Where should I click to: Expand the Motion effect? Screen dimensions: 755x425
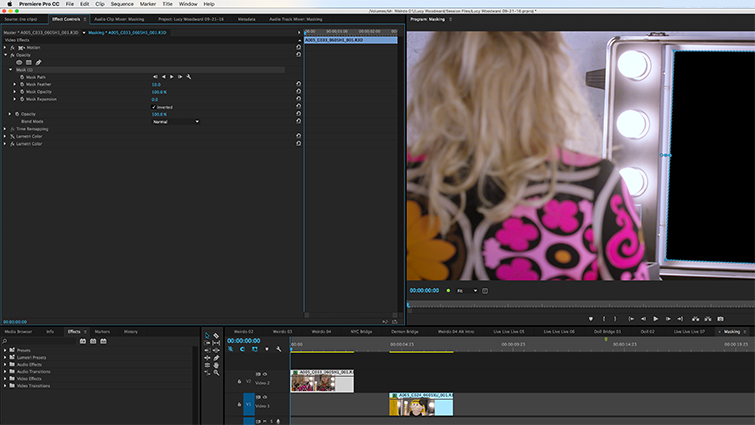5,48
